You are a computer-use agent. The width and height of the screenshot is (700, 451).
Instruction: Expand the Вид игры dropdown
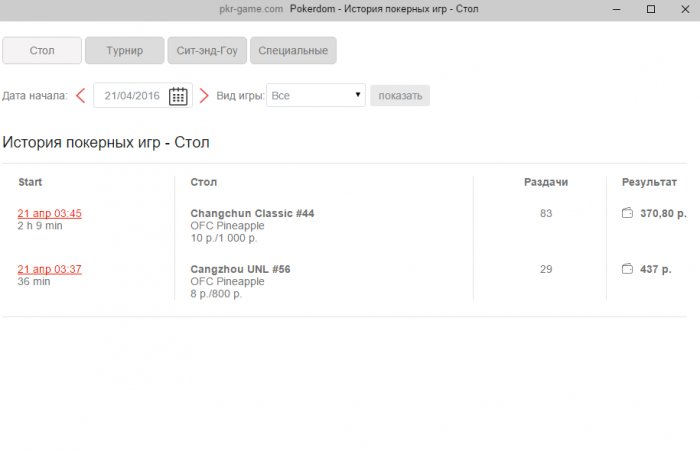(316, 95)
